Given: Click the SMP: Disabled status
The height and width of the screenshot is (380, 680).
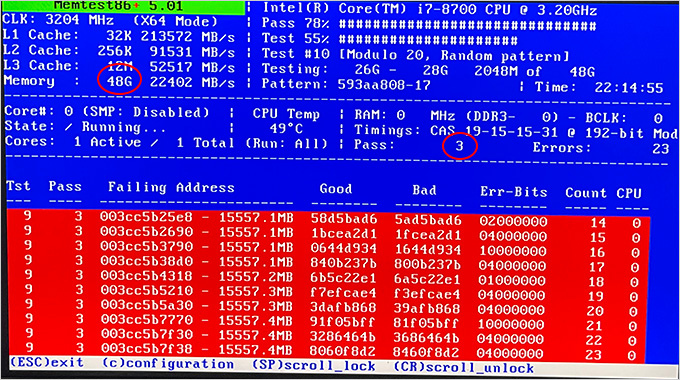Looking at the screenshot, I should coord(145,112).
